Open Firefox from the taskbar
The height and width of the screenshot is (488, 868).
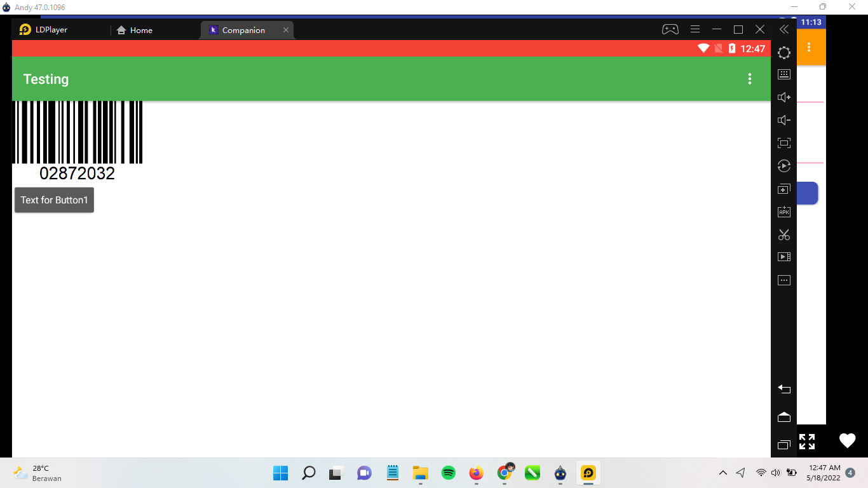[x=476, y=473]
